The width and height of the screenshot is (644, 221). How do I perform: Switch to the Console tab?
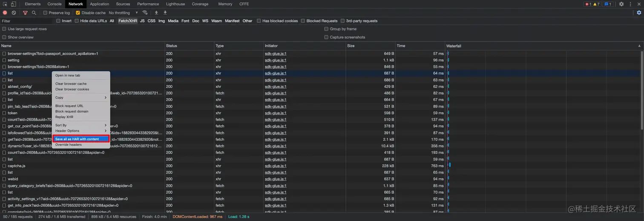[55, 4]
